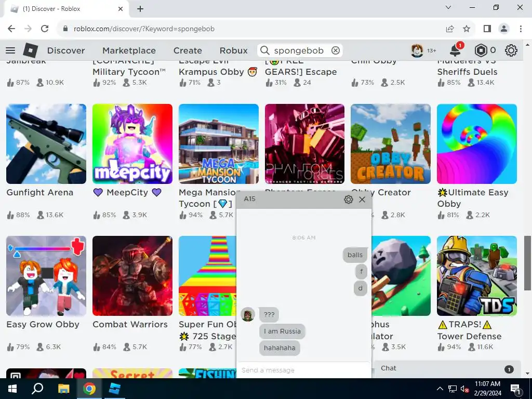Clear the spongebob search text
Viewport: 532px width, 399px height.
click(336, 50)
